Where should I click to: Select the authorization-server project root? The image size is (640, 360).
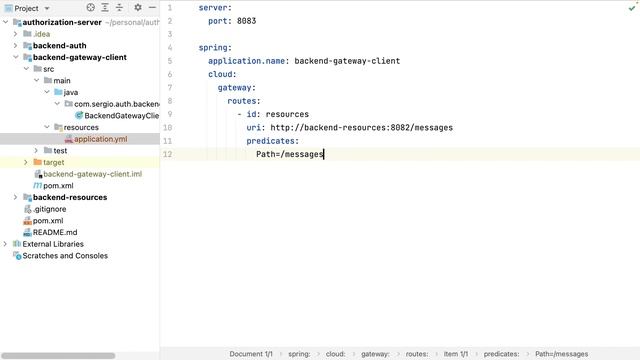62,22
